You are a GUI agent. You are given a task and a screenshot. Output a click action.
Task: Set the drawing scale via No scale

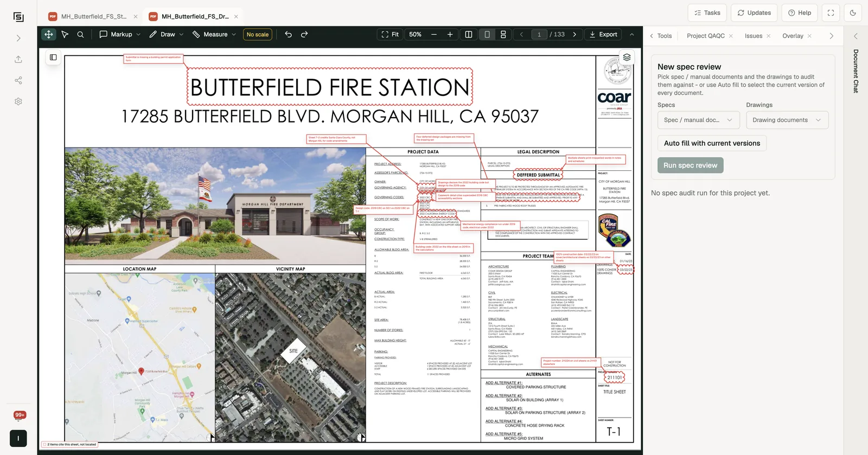tap(258, 34)
